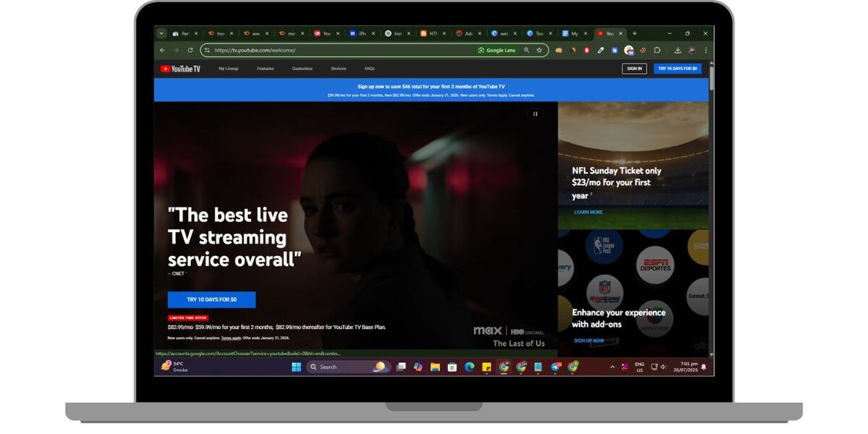Image resolution: width=868 pixels, height=434 pixels.
Task: Click the SIGN IN button
Action: point(634,69)
